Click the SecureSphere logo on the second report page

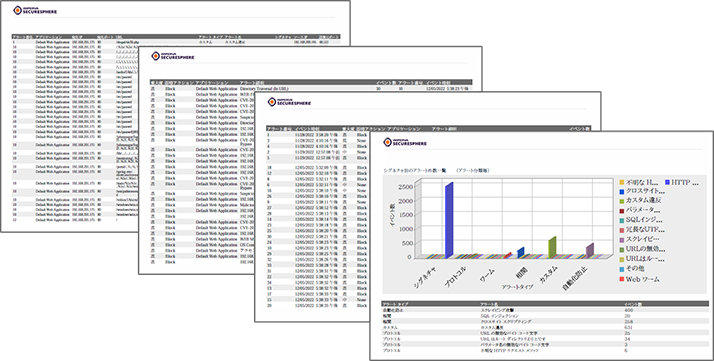[x=173, y=56]
